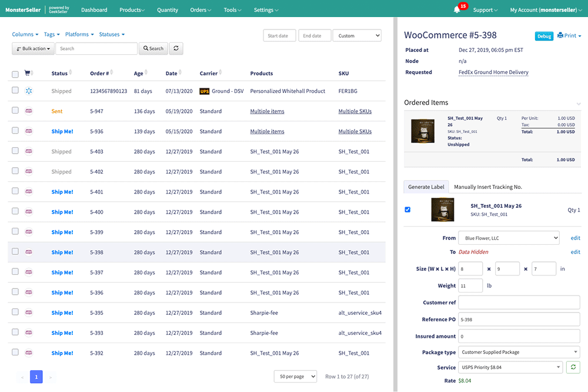Sort by Age column arrows
588x392 pixels.
(x=146, y=72)
